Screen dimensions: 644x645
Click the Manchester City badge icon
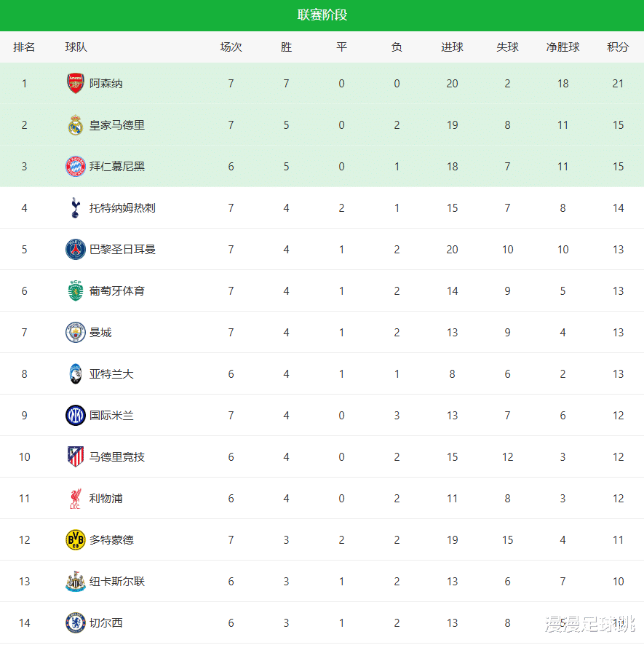75,332
